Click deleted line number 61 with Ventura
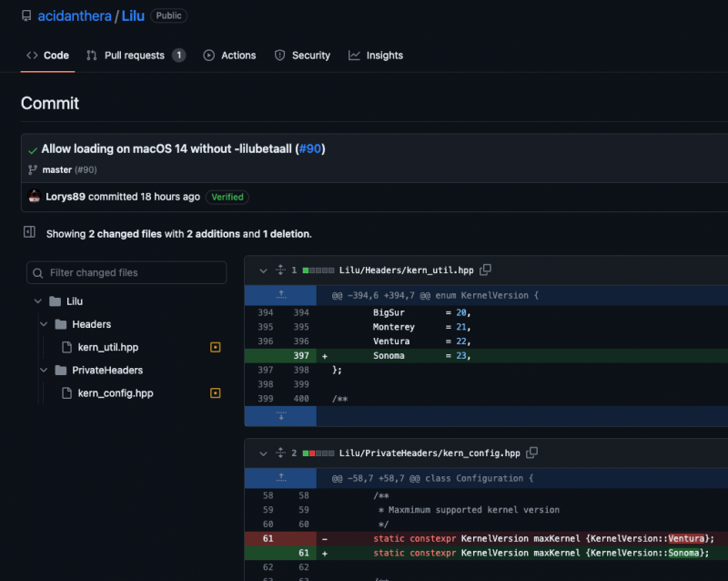The height and width of the screenshot is (581, 728). pyautogui.click(x=268, y=539)
